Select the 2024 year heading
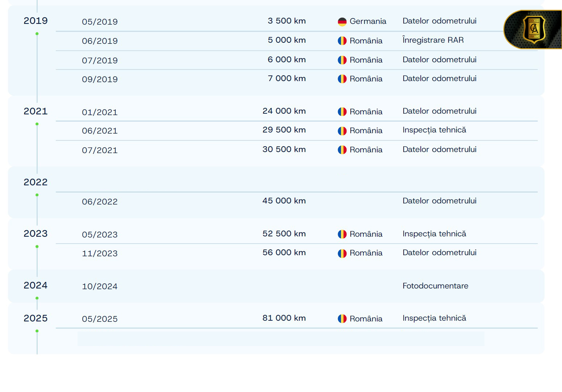562x392 pixels. tap(36, 286)
